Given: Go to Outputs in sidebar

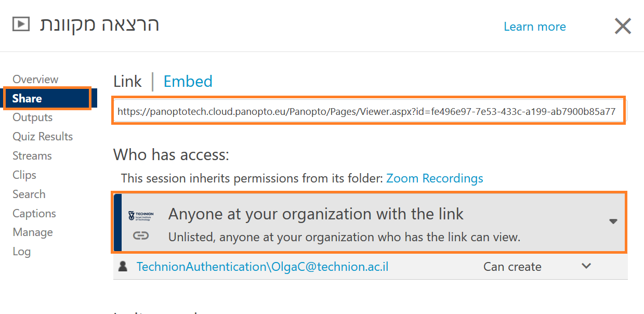Looking at the screenshot, I should 33,117.
